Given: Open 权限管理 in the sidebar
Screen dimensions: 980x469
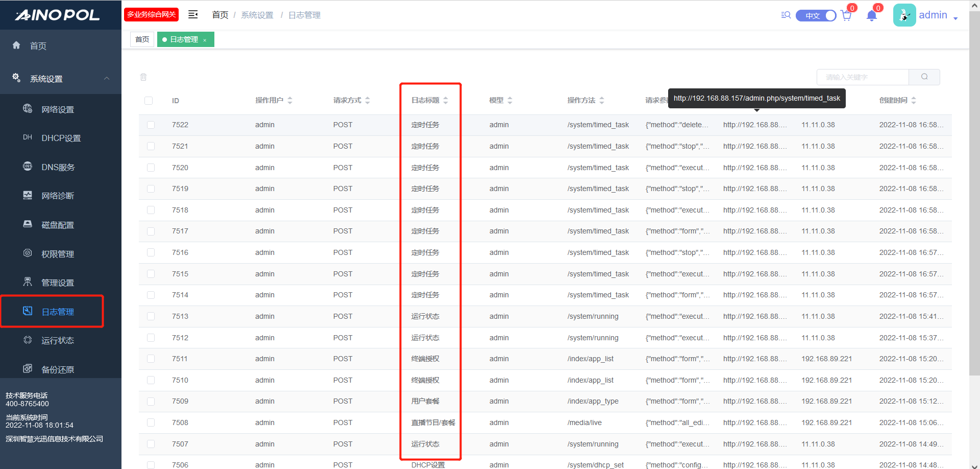Looking at the screenshot, I should point(58,254).
